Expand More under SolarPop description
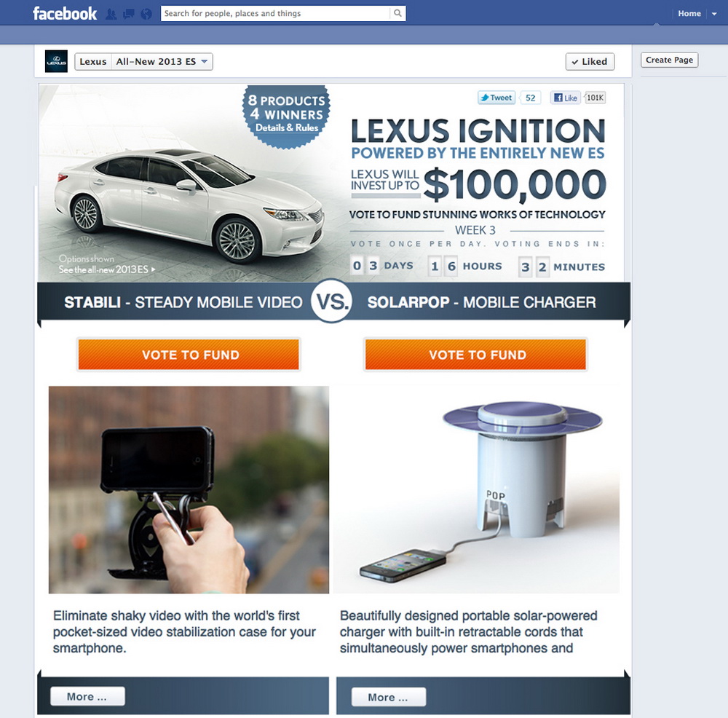The image size is (728, 718). point(388,697)
